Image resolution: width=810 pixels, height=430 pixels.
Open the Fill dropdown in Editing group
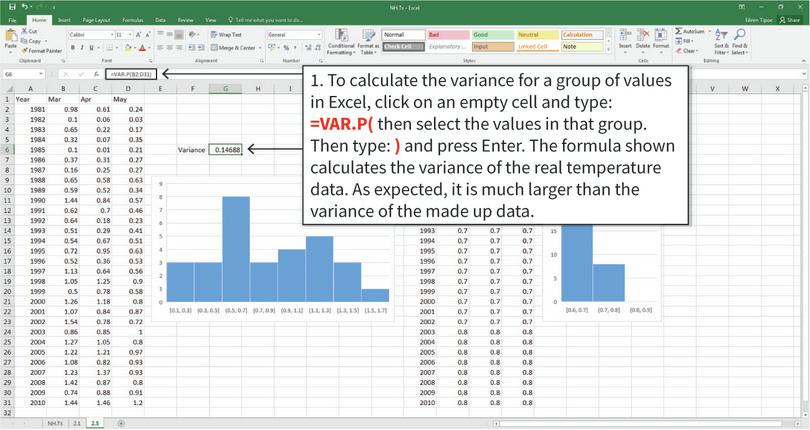687,41
